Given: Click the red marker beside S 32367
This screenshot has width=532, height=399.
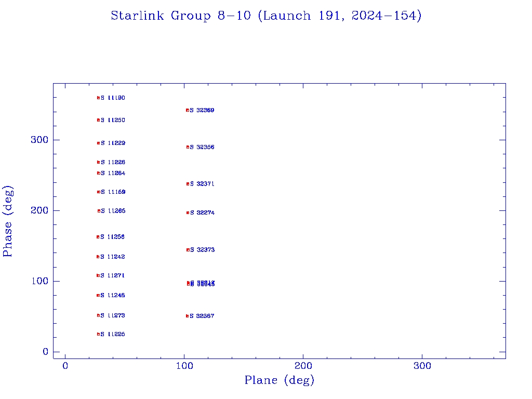Looking at the screenshot, I should coord(187,316).
